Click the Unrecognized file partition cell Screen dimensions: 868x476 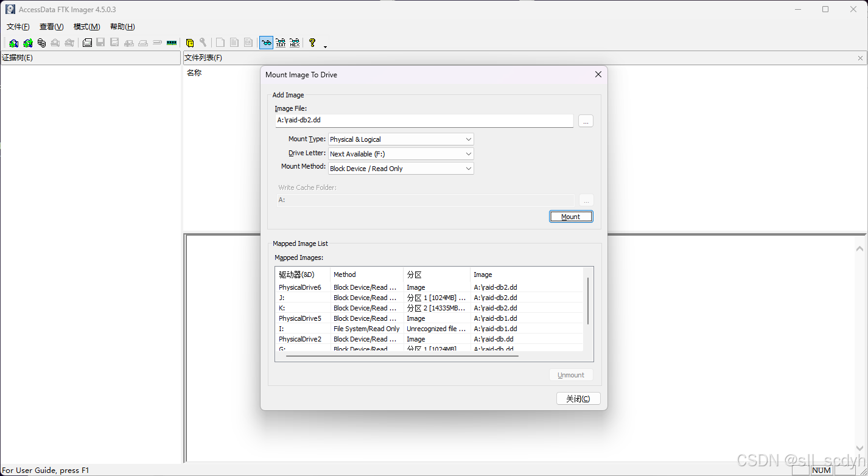click(436, 329)
